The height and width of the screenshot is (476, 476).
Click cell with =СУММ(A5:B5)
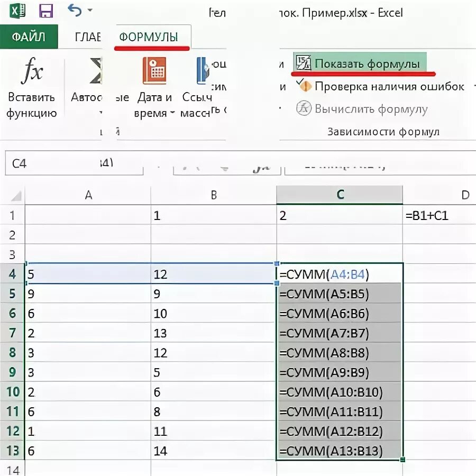tap(340, 294)
